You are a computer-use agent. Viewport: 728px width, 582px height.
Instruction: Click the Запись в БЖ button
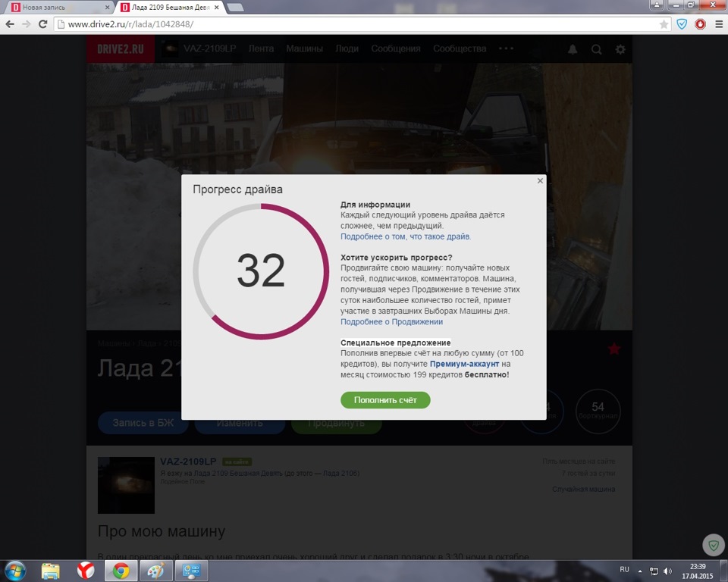[x=143, y=423]
